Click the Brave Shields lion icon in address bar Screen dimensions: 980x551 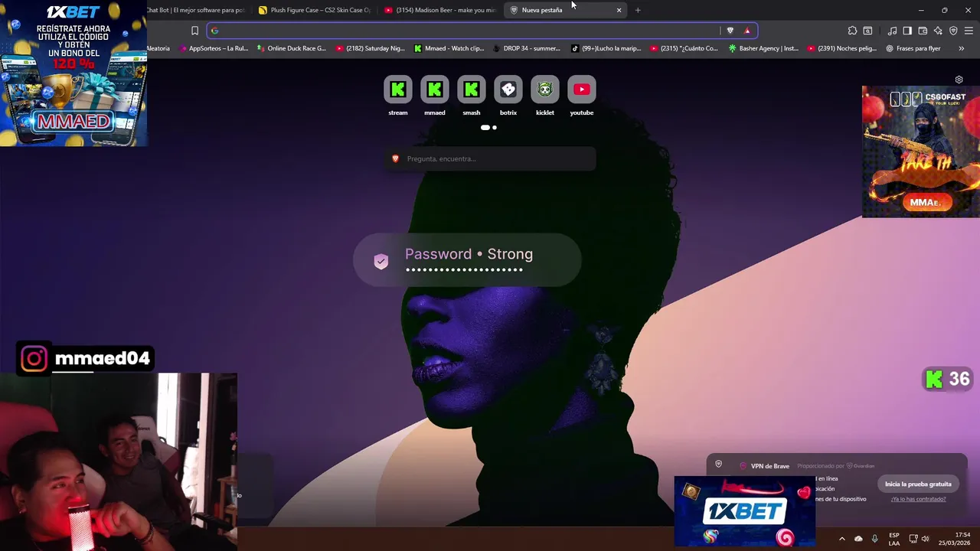(730, 31)
